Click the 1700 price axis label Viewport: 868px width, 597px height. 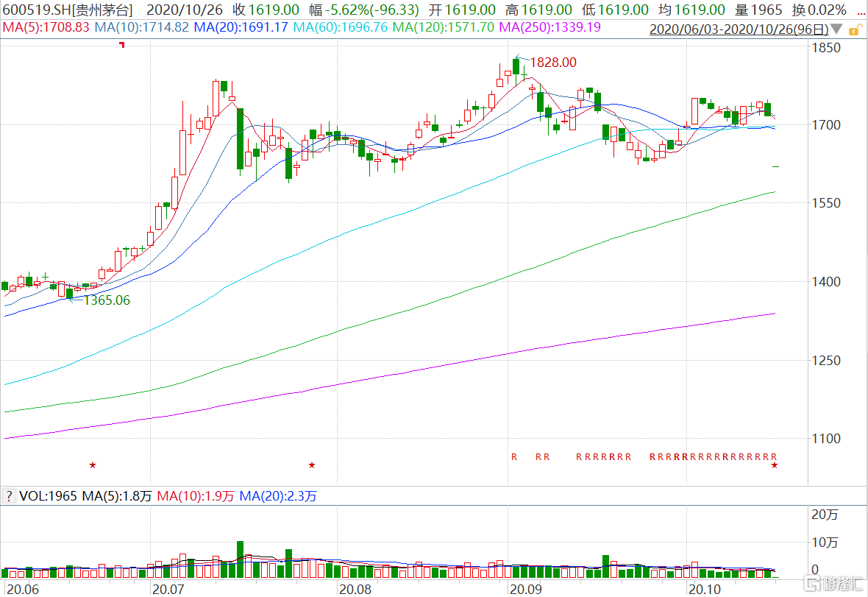[x=826, y=125]
